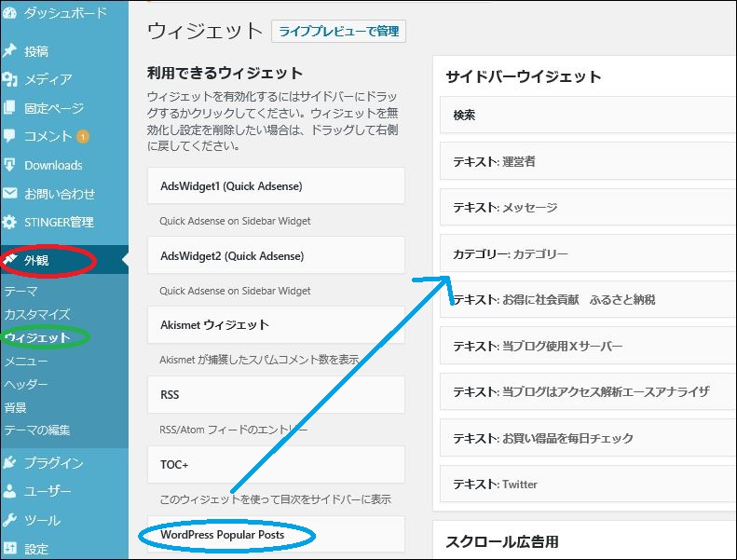The image size is (737, 560).
Task: Select the WordPress Popular Posts widget
Action: 276,534
